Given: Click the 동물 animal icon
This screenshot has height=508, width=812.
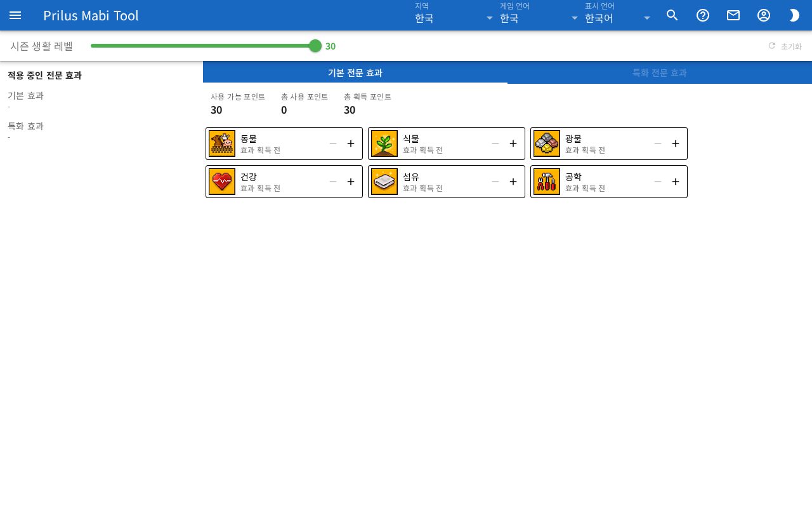Looking at the screenshot, I should pos(222,144).
